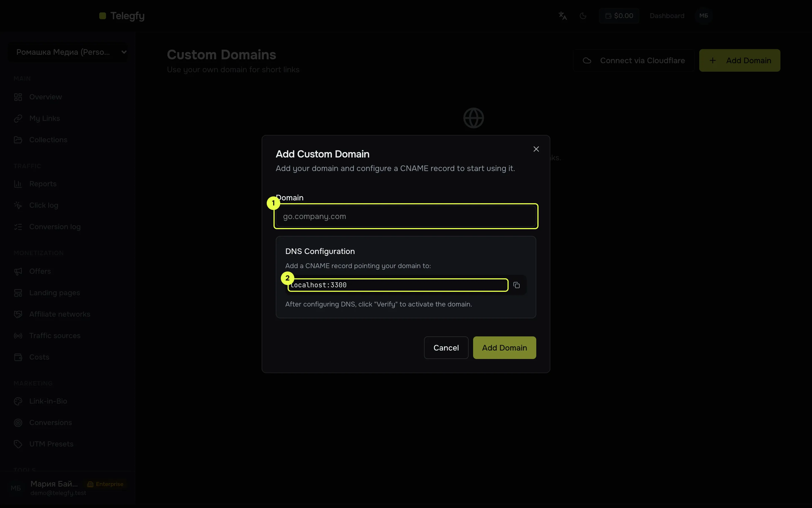812x508 pixels.
Task: Open the Мария profile at sidebar bottom
Action: point(67,488)
